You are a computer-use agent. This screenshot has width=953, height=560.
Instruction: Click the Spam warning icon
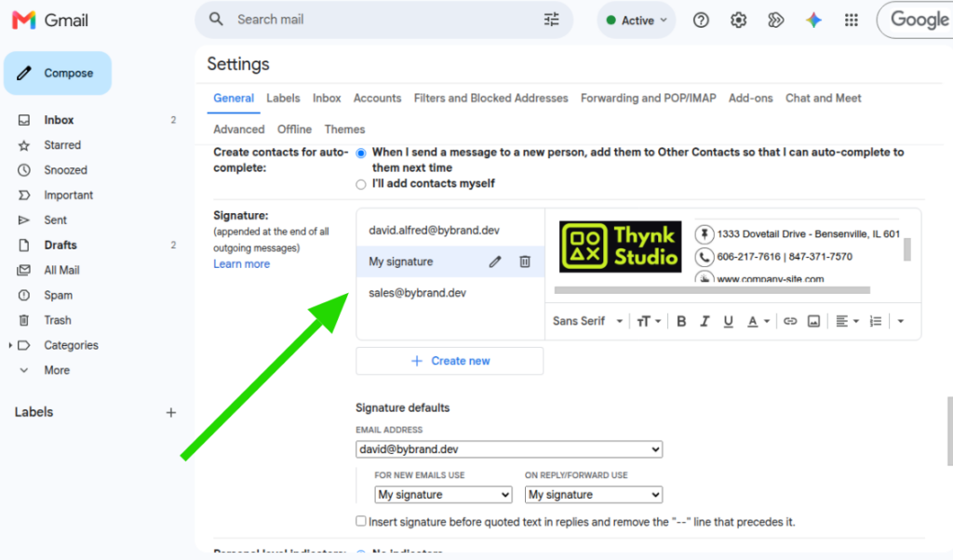pos(23,295)
